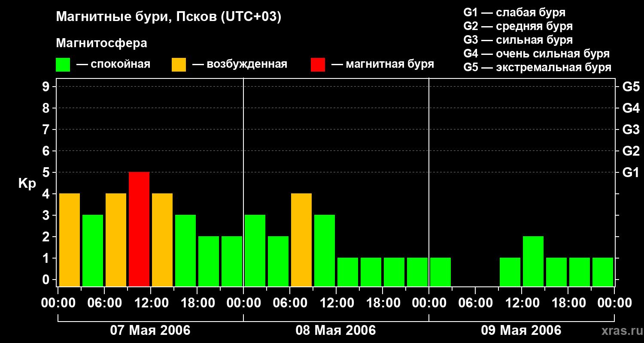Click the green 'спокойная' legend swatch
The height and width of the screenshot is (343, 644).
pos(63,65)
